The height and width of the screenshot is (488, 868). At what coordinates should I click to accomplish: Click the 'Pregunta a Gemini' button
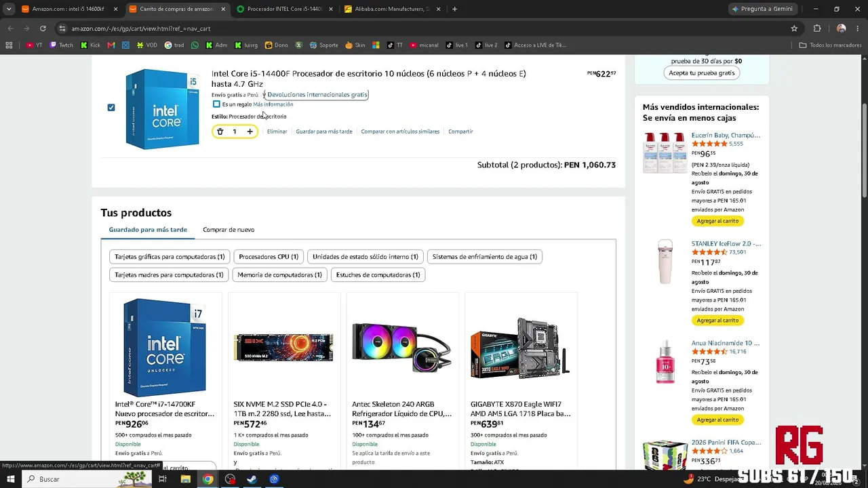point(763,9)
